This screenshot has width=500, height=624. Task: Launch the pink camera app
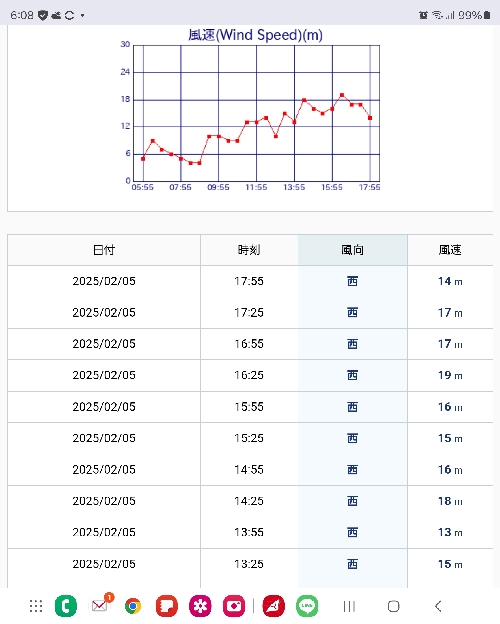pyautogui.click(x=234, y=606)
